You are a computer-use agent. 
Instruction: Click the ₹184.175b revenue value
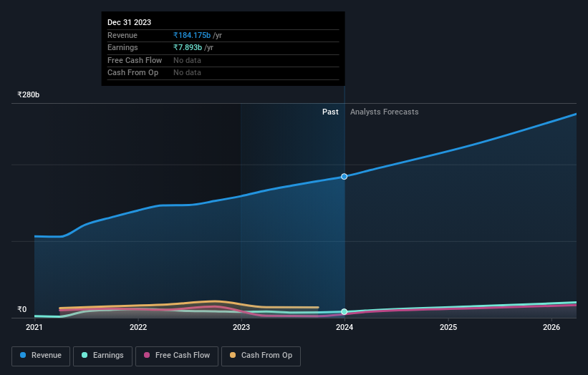click(x=192, y=35)
